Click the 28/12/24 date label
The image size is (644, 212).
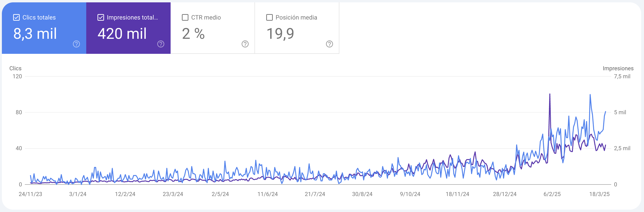tap(505, 194)
